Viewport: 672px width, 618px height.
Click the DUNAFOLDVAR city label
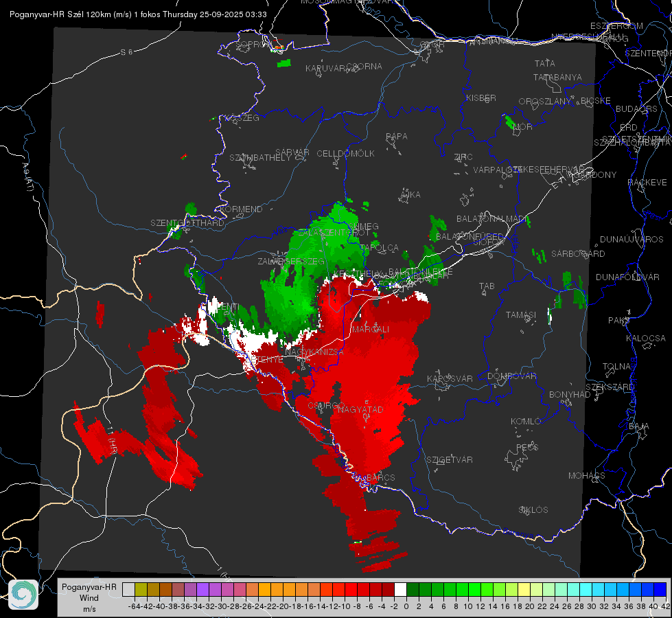click(627, 277)
